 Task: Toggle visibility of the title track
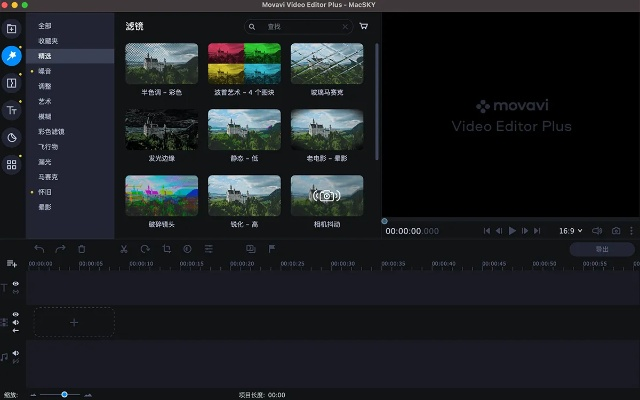point(16,284)
